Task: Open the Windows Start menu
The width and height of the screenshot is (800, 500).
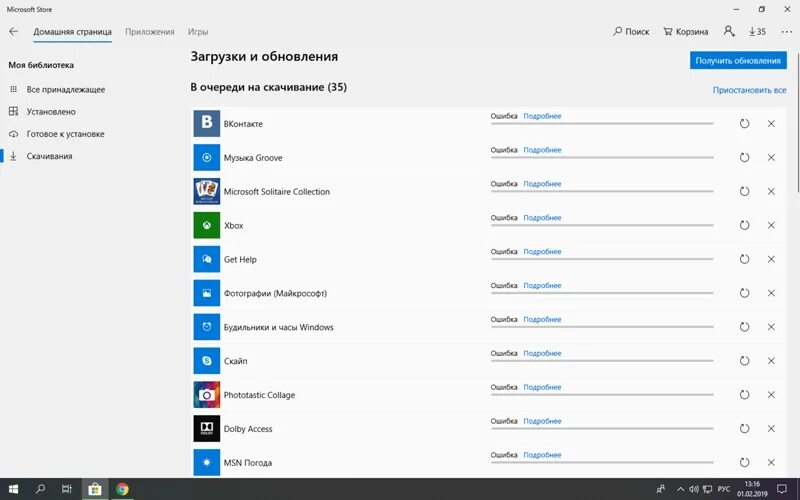Action: 14,489
